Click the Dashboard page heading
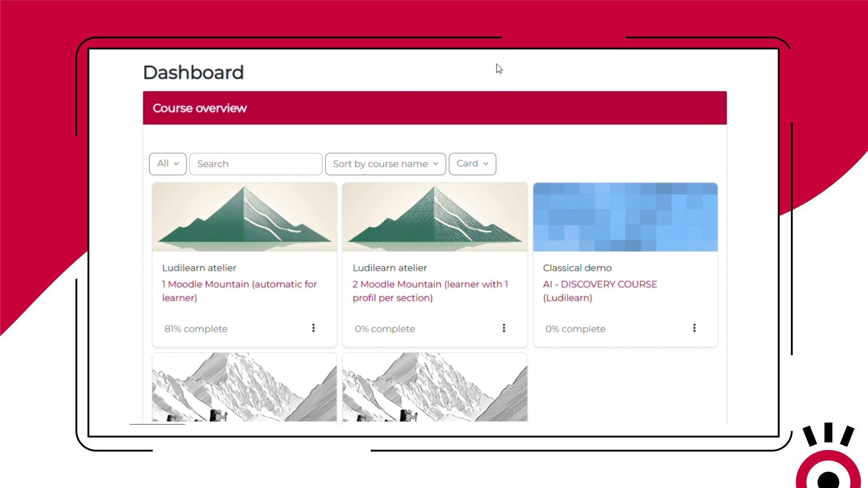Screen dimensions: 868x488 (x=193, y=72)
